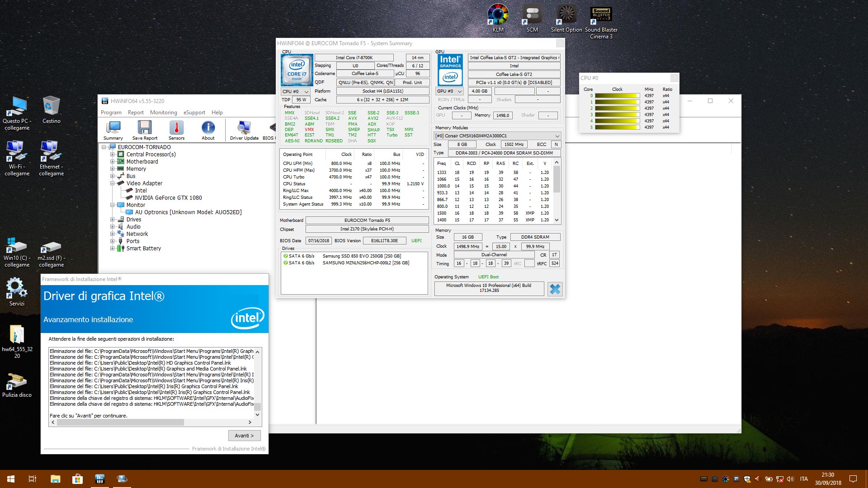Select AU Optronics monitor tree item
This screenshot has width=868, height=488.
point(188,212)
